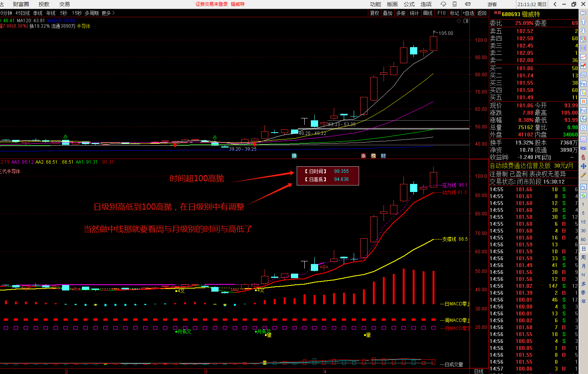The height and width of the screenshot is (374, 588).
Task: Click the collapse arrow beside the clock
Action: 555,4
